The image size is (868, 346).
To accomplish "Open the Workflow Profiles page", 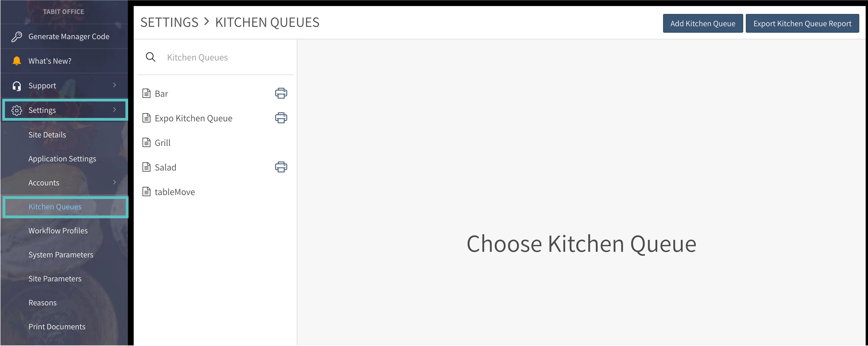I will click(58, 230).
